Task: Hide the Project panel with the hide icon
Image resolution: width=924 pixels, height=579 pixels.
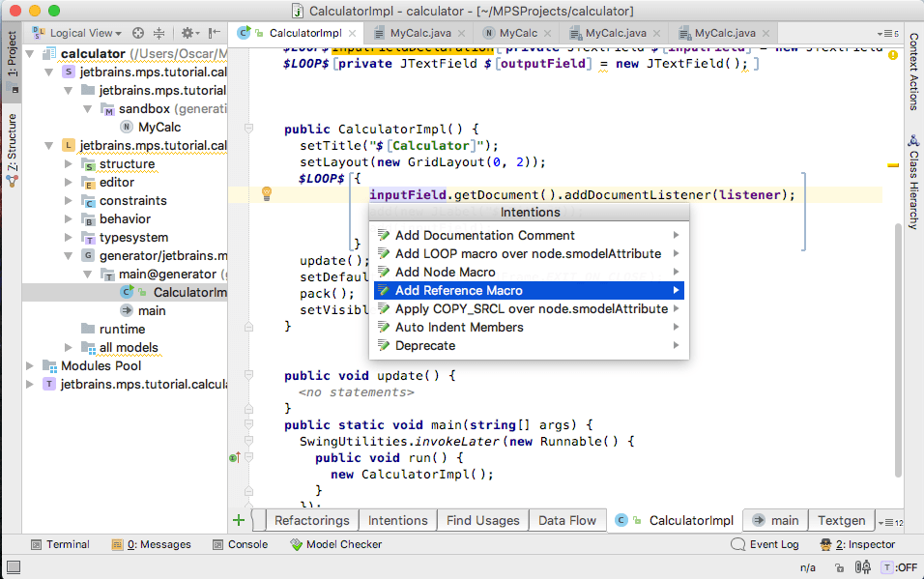Action: (x=215, y=33)
